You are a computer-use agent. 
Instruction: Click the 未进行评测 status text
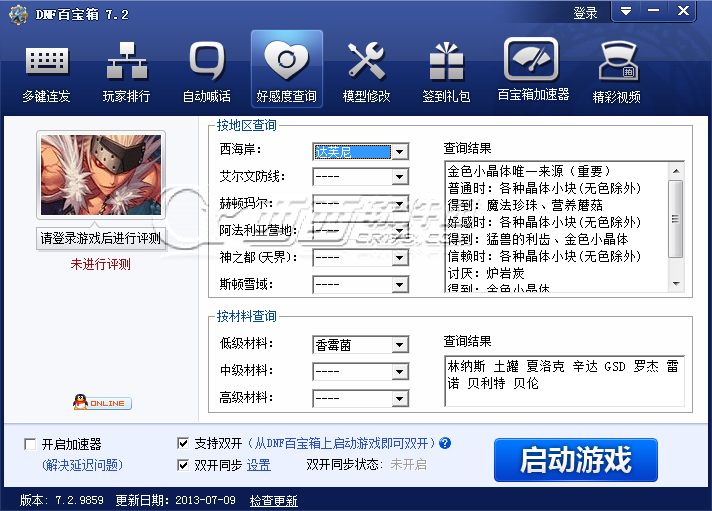(101, 264)
